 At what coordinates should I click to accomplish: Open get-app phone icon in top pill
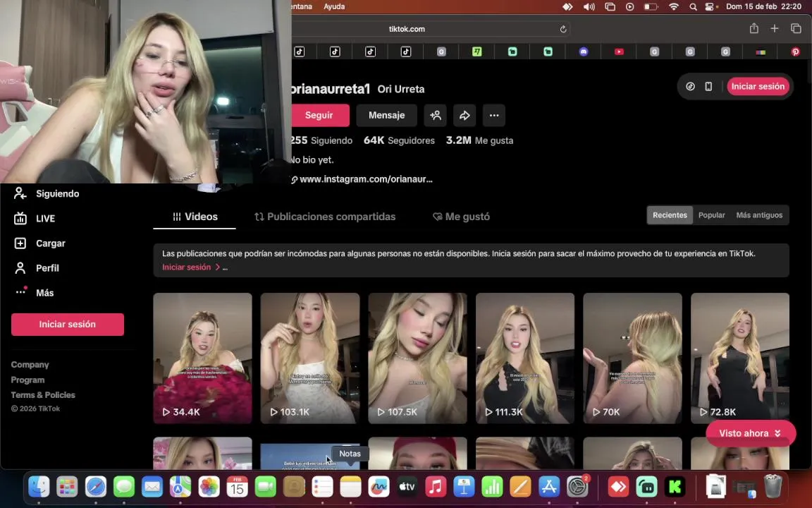(x=708, y=87)
